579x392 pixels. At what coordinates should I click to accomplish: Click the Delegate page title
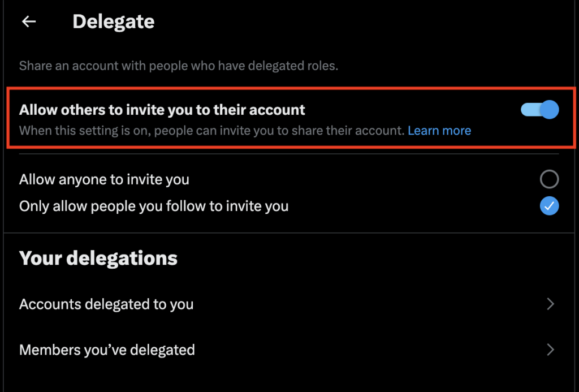point(114,21)
